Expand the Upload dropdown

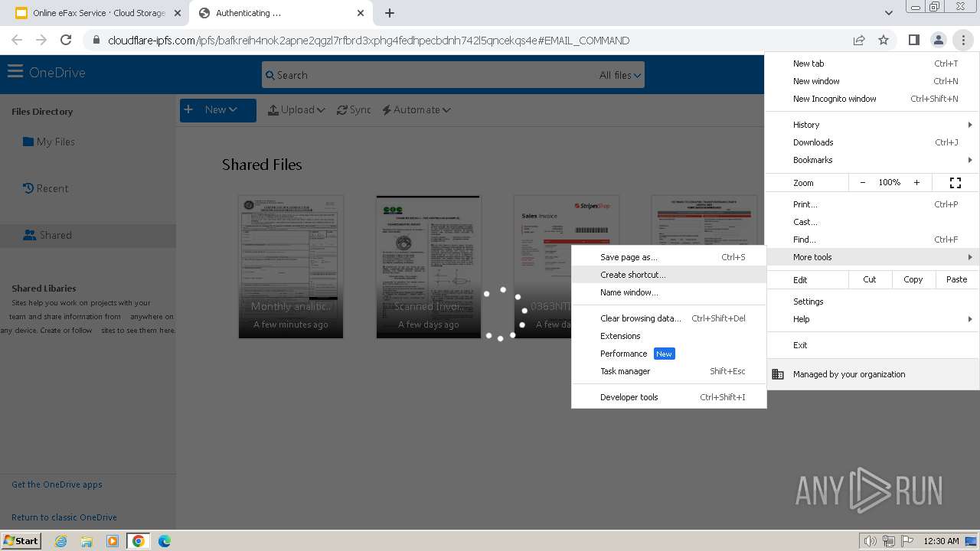click(x=296, y=109)
